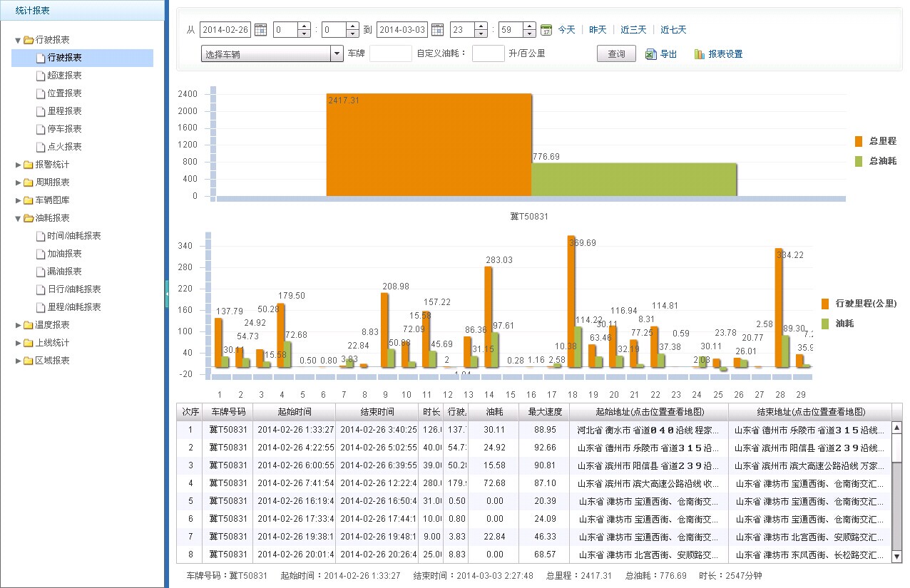
Task: Open 报表设置 report settings icon
Action: coord(700,54)
